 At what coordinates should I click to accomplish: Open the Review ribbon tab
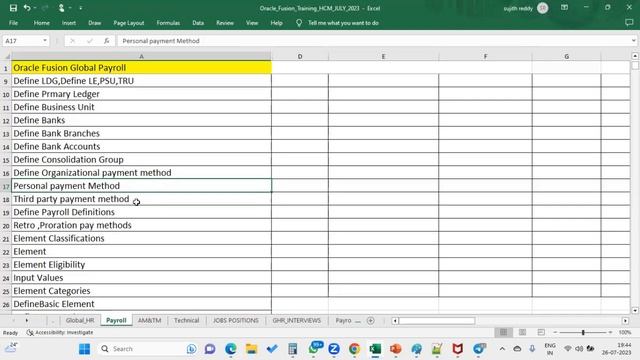point(225,23)
